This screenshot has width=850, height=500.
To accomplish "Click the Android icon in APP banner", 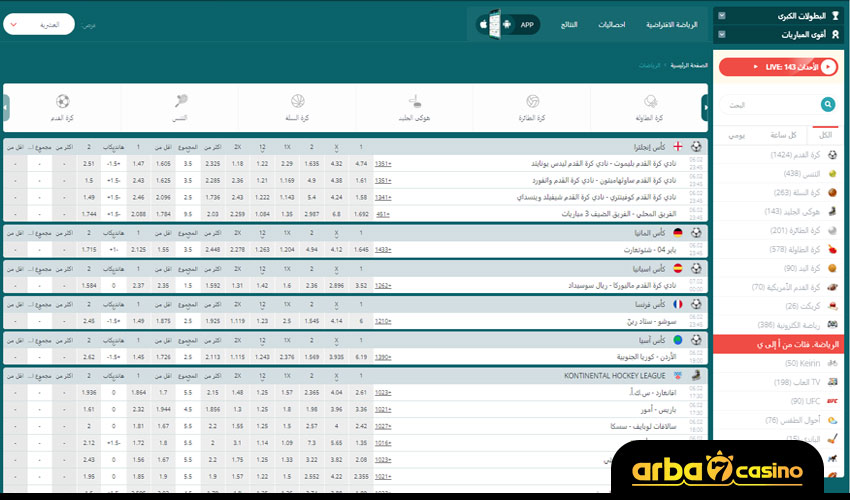I will point(507,24).
